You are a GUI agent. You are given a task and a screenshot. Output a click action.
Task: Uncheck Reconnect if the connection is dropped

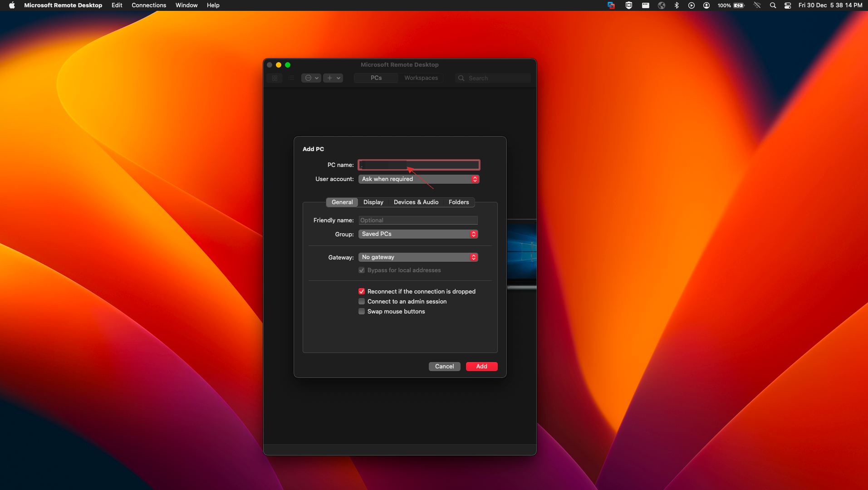pos(362,292)
